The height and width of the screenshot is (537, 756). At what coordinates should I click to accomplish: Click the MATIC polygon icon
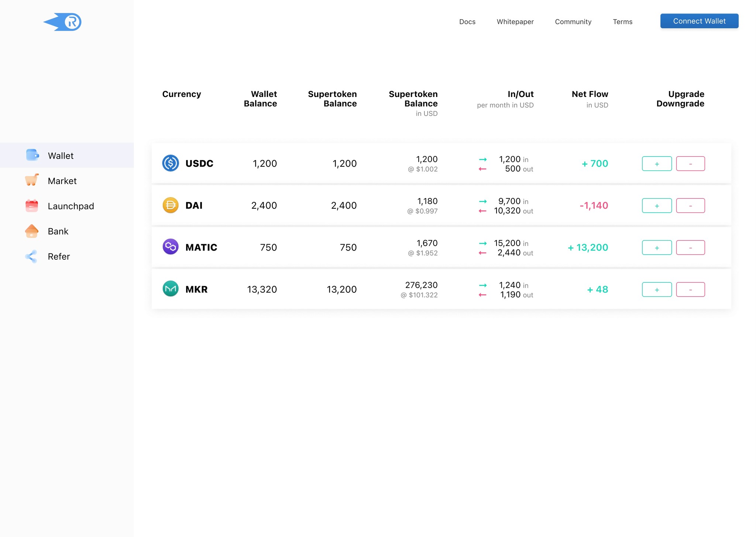point(171,247)
